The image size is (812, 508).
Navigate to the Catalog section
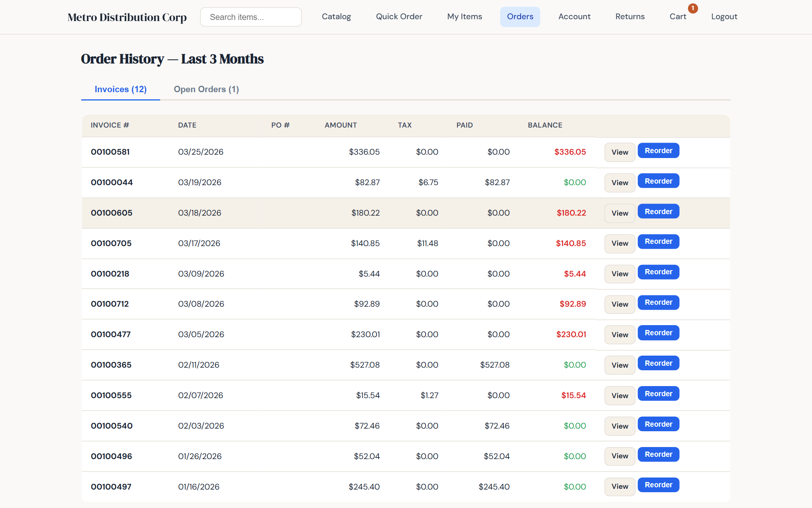point(336,17)
